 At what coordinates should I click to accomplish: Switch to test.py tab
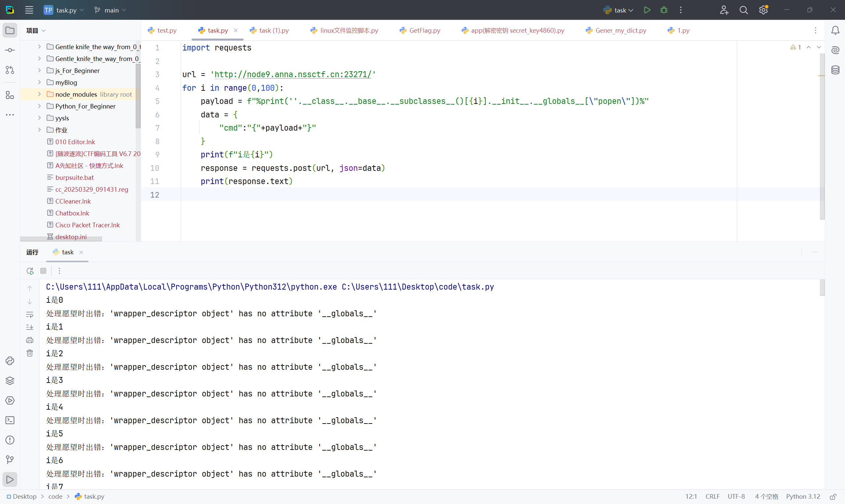162,30
